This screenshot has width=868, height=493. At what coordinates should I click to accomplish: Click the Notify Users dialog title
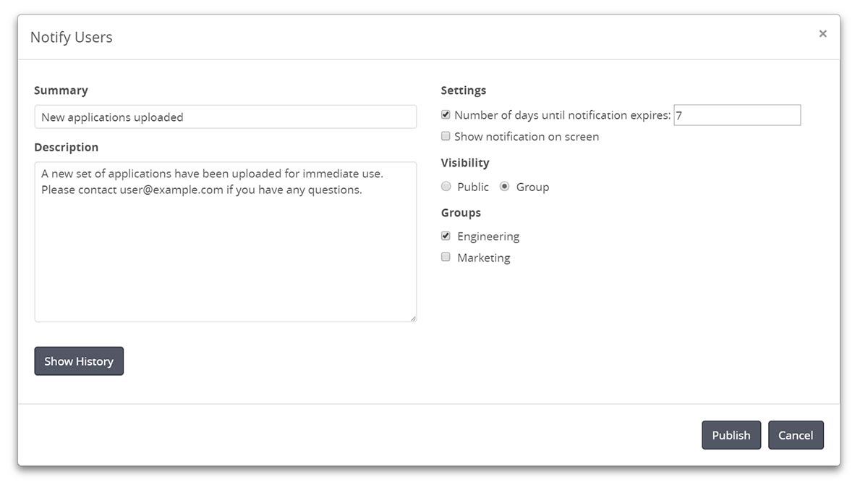pos(72,37)
